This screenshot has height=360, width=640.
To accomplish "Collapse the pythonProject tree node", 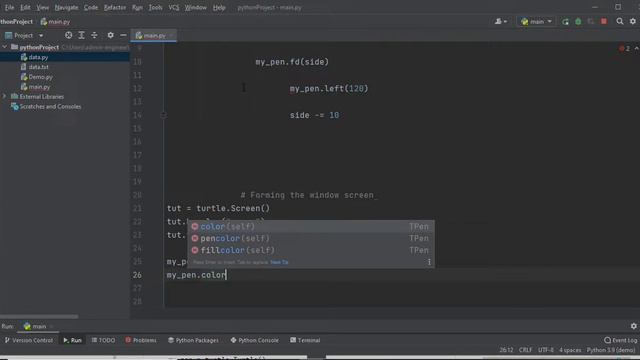I will coord(4,47).
